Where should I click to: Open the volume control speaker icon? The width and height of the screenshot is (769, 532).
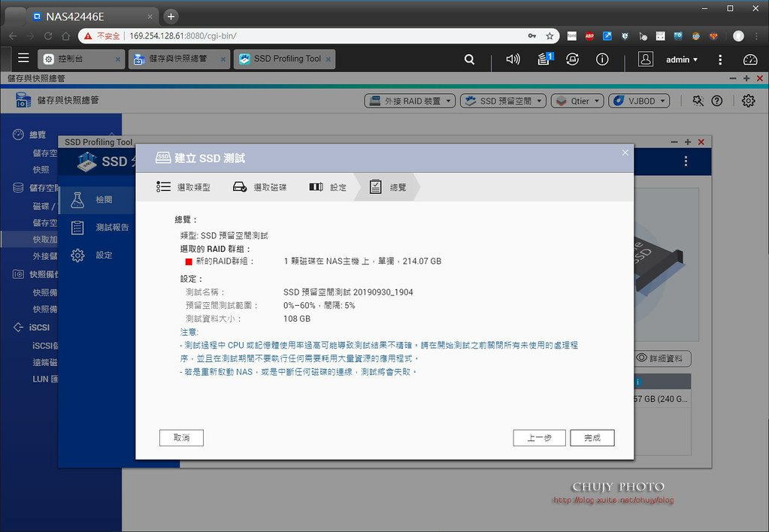[x=513, y=59]
